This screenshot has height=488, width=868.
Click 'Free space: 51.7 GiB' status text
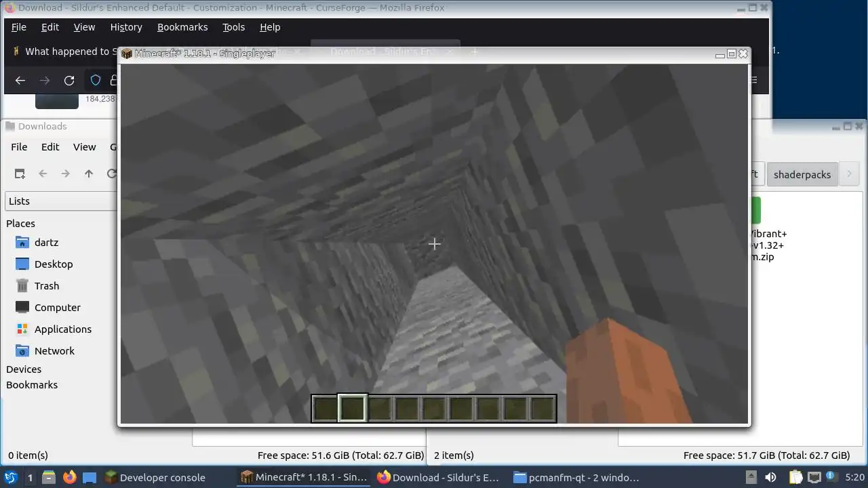766,455
